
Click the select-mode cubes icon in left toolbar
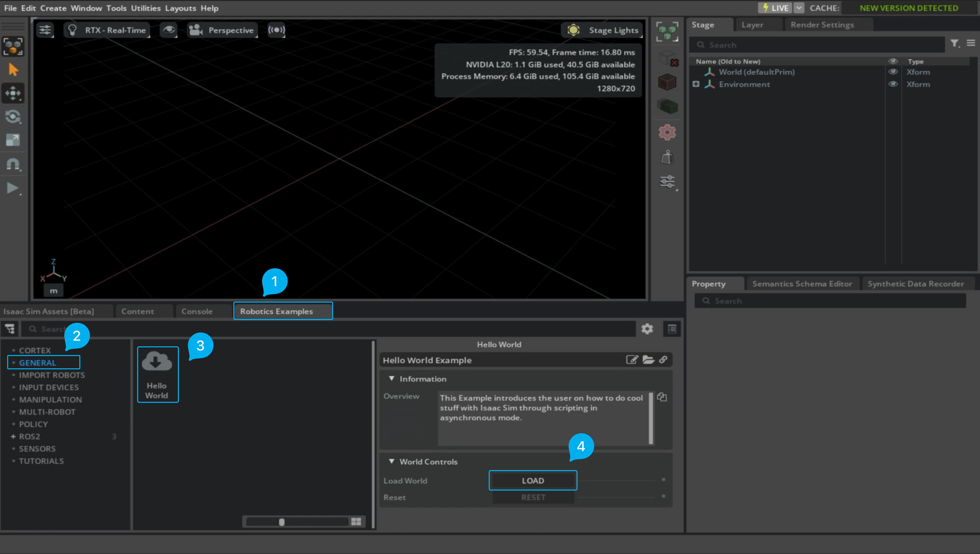pos(13,46)
